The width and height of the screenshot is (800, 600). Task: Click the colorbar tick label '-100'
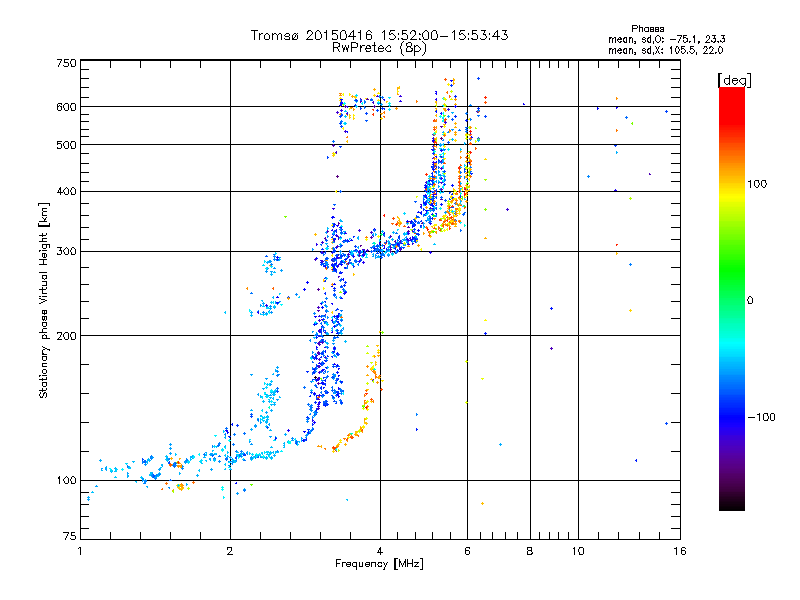click(761, 417)
